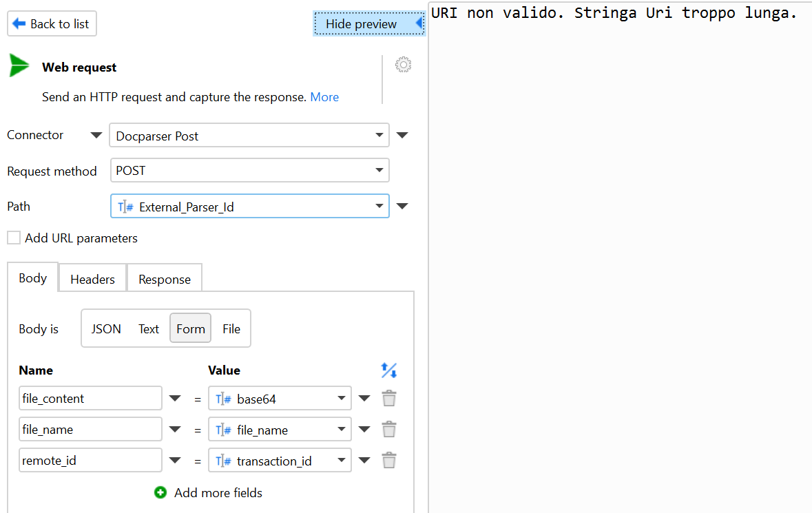This screenshot has height=513, width=812.
Task: Select Form body type
Action: pyautogui.click(x=191, y=328)
